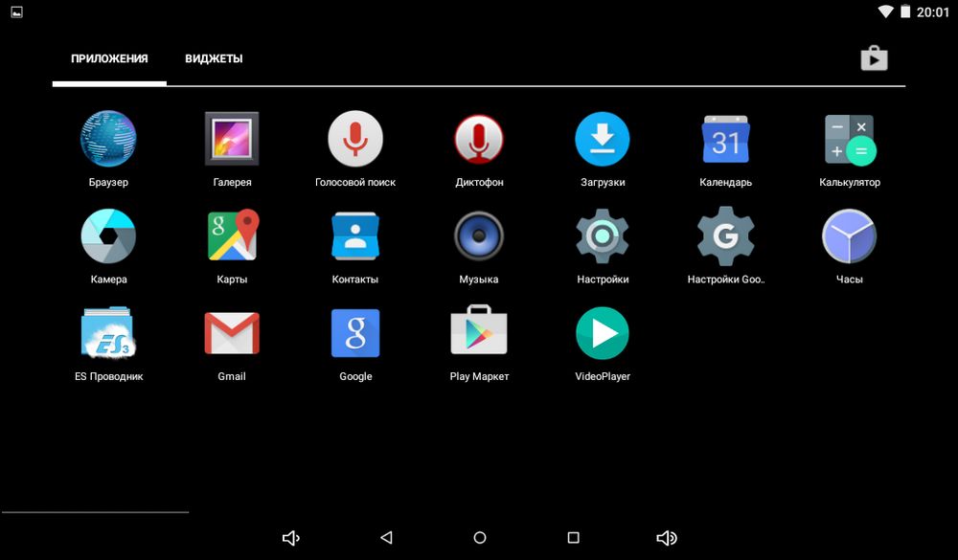Click the "VideoPlayer" label
Viewport: 958px width, 560px height.
point(603,376)
